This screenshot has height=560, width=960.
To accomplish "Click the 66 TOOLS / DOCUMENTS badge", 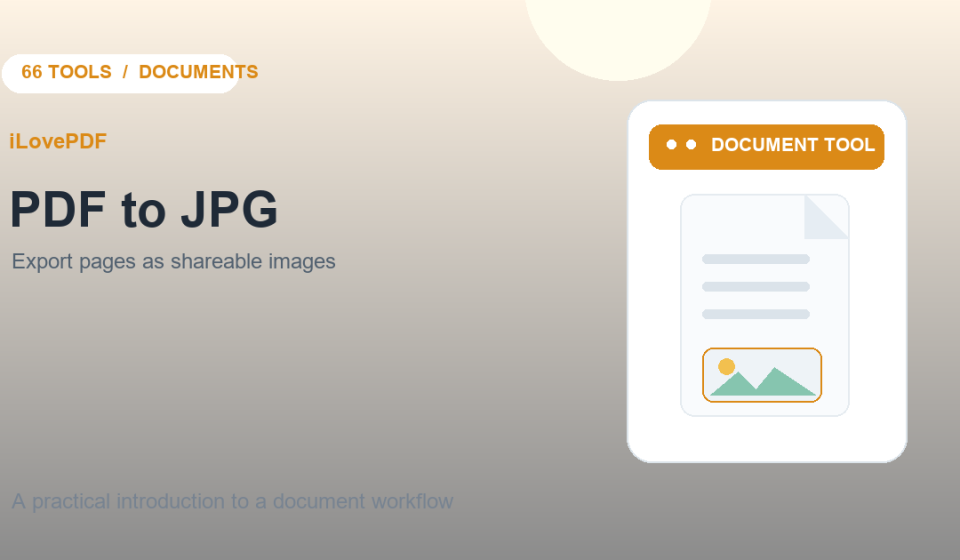I will (x=121, y=73).
